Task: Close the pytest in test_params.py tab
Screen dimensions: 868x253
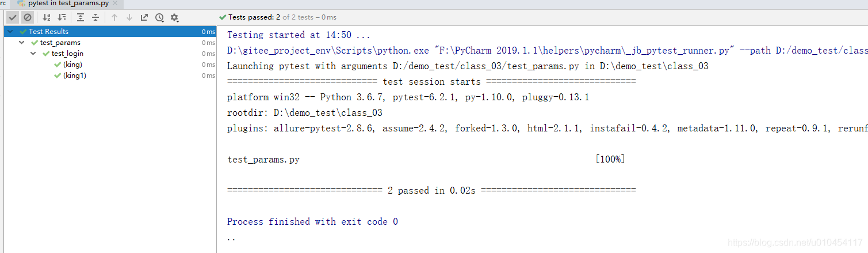Action: (x=114, y=3)
